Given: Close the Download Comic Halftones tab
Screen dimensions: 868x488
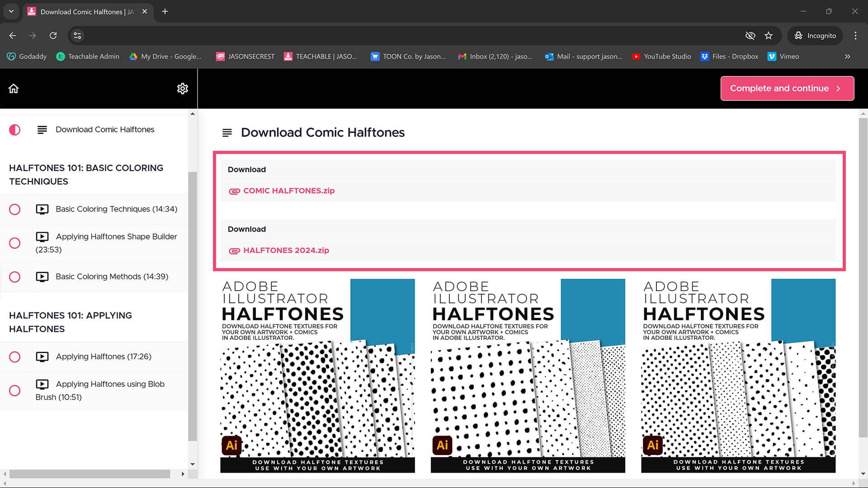Looking at the screenshot, I should 145,12.
